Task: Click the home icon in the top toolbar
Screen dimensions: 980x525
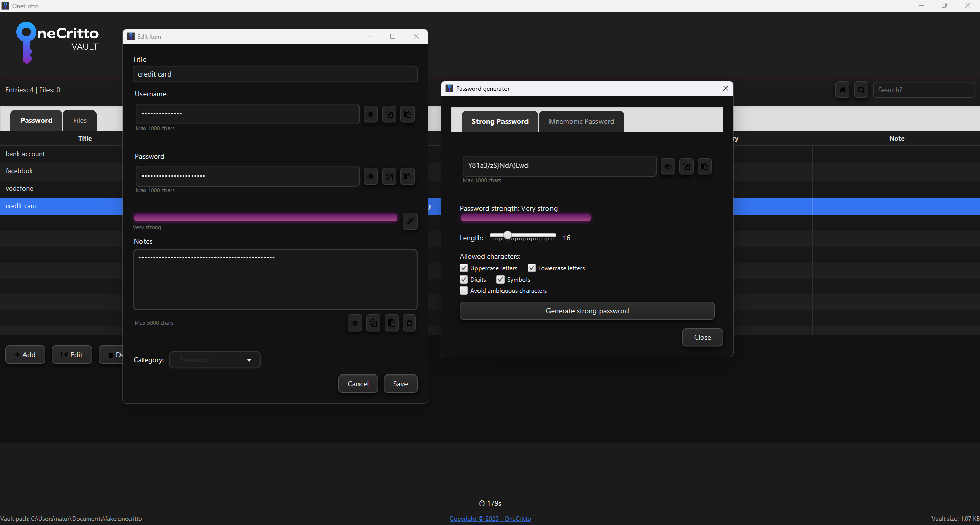Action: pyautogui.click(x=842, y=90)
